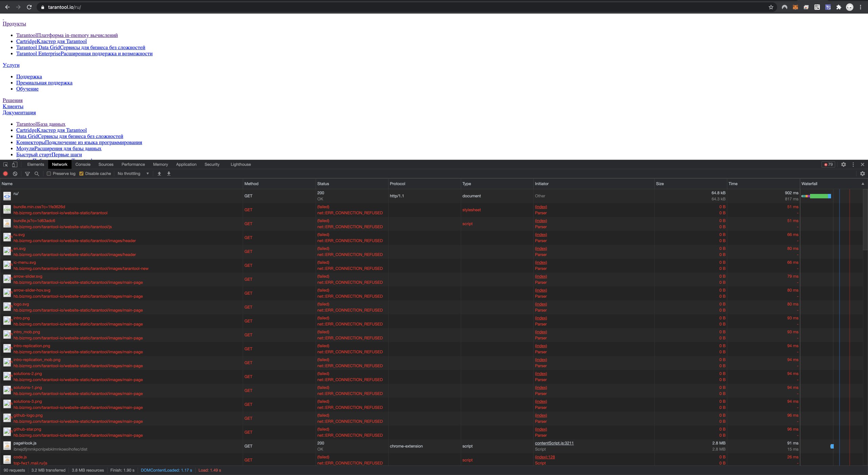Click the network list vertical scrollbar

click(865, 219)
